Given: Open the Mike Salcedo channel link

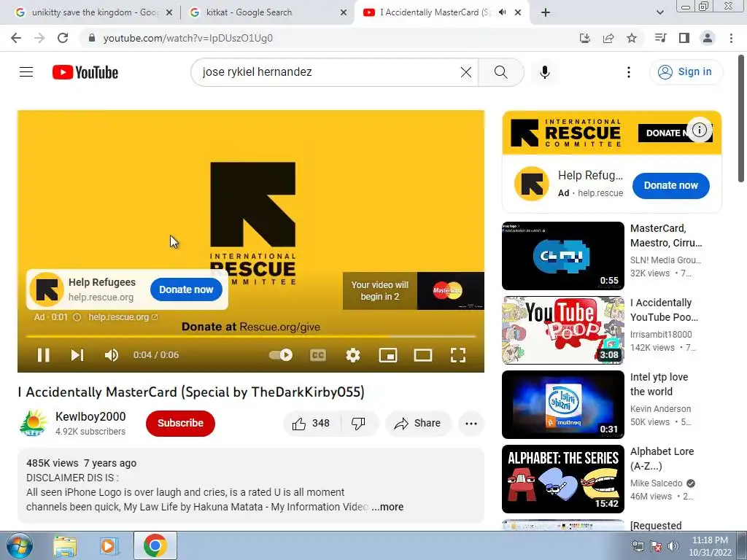Looking at the screenshot, I should click(x=656, y=483).
